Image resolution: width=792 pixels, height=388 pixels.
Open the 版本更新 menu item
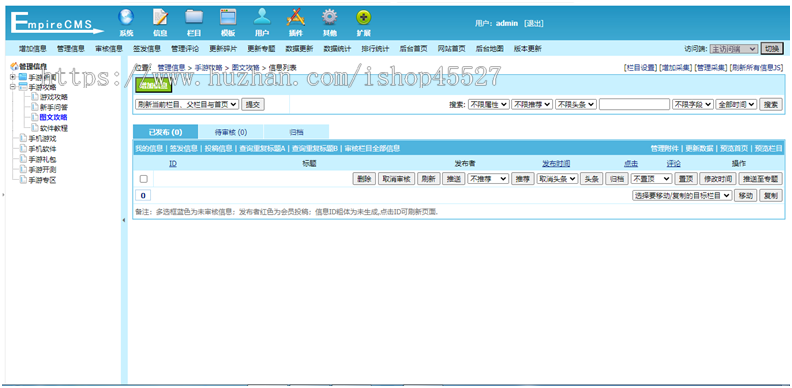click(x=527, y=49)
